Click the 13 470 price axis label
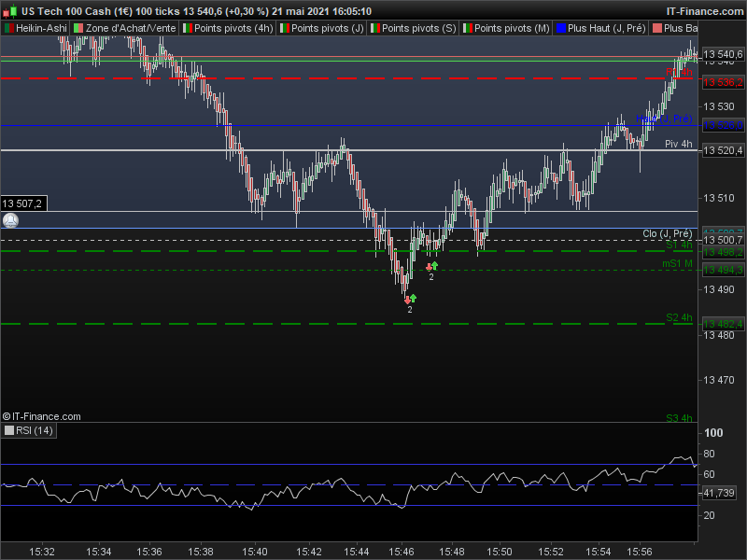The width and height of the screenshot is (747, 560). pyautogui.click(x=719, y=380)
